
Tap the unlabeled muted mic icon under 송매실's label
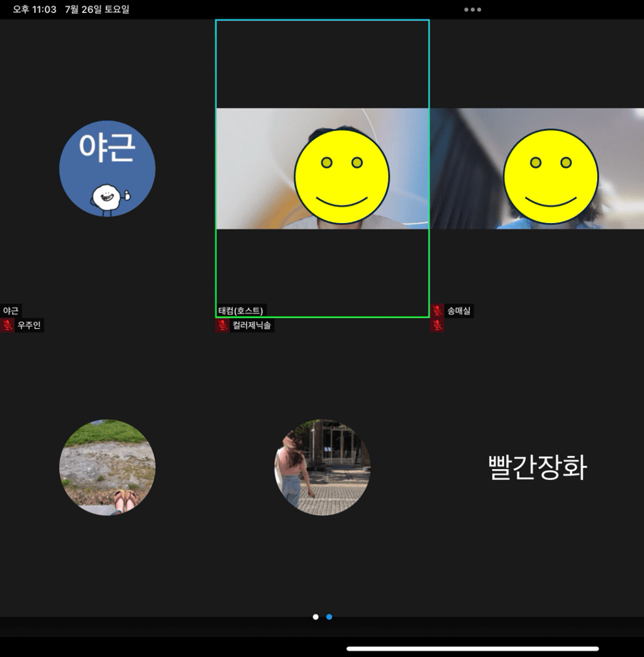[437, 325]
